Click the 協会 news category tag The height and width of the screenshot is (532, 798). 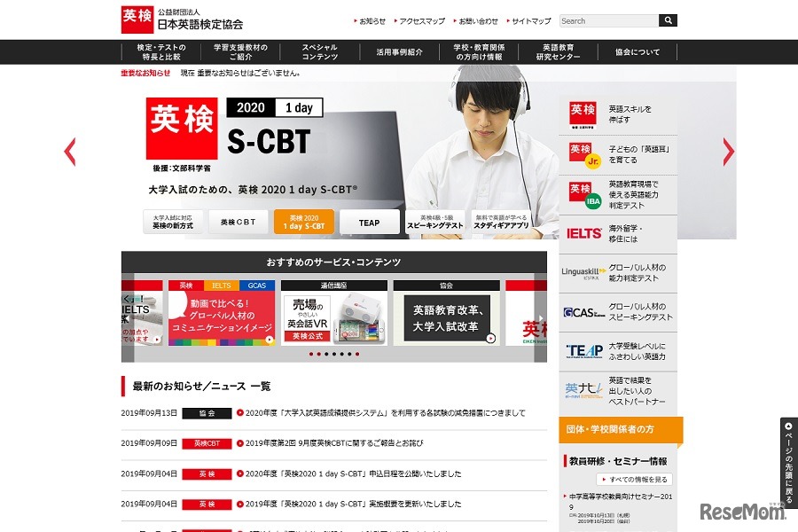coord(207,413)
